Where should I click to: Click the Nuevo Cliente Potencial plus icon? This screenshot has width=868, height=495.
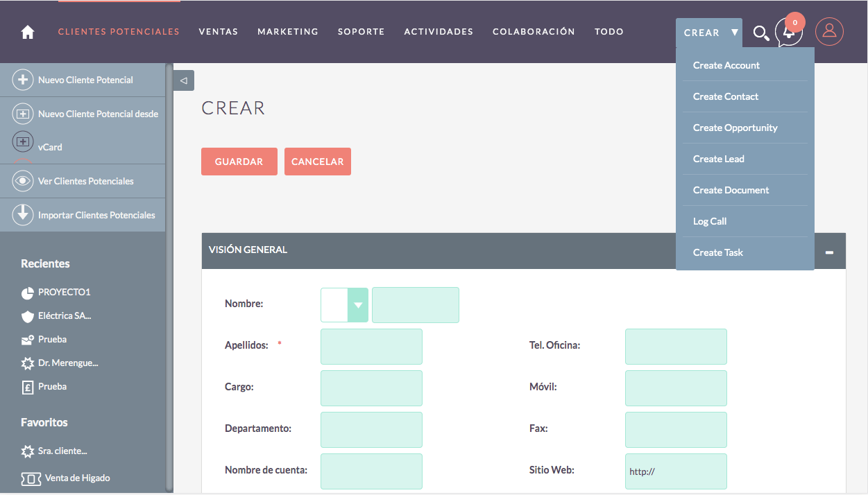[23, 80]
